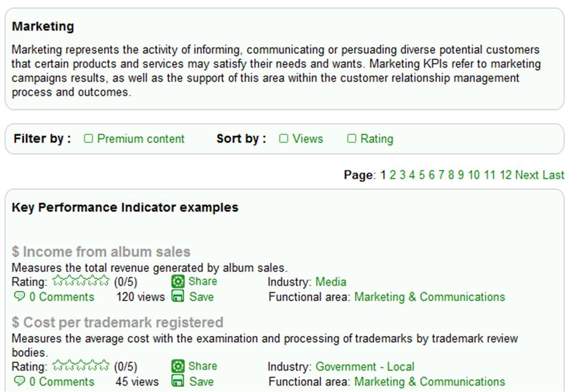
Task: Click rating stars for Cost per trademark registered
Action: pos(80,365)
